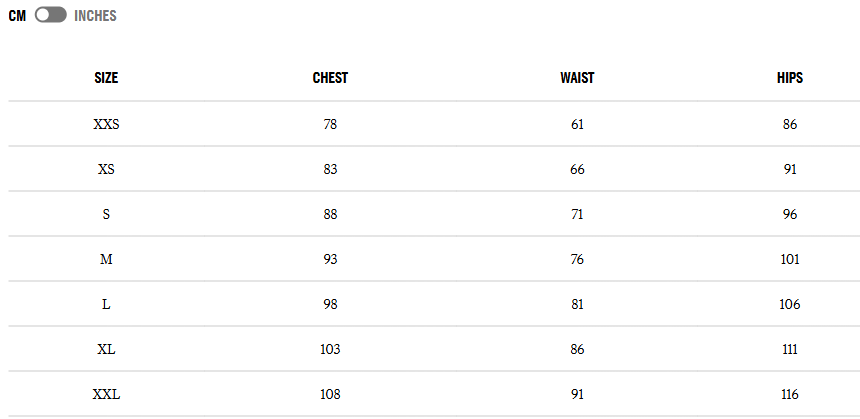Select the S size row label
Viewport: 860px width, 419px height.
click(106, 215)
